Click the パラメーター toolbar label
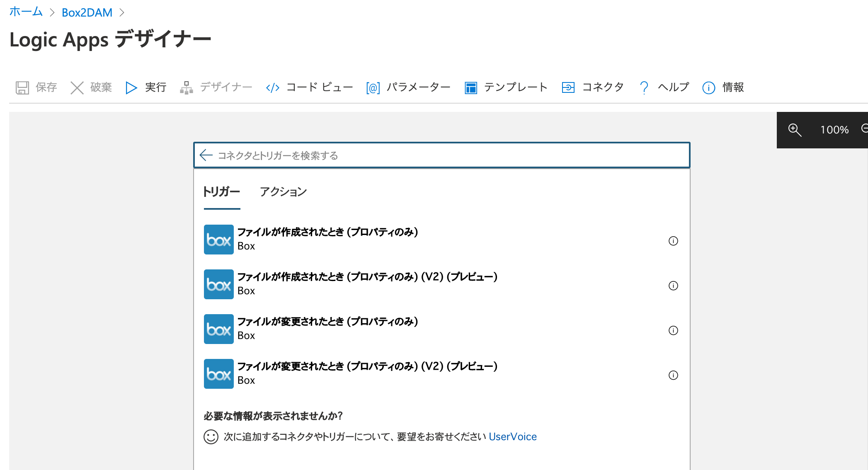Image resolution: width=868 pixels, height=470 pixels. pos(419,87)
